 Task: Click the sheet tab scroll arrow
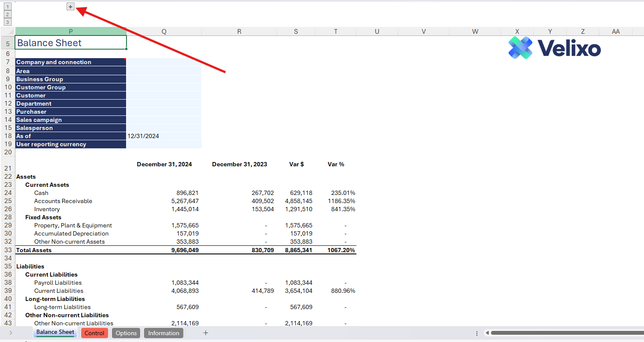[x=11, y=333]
